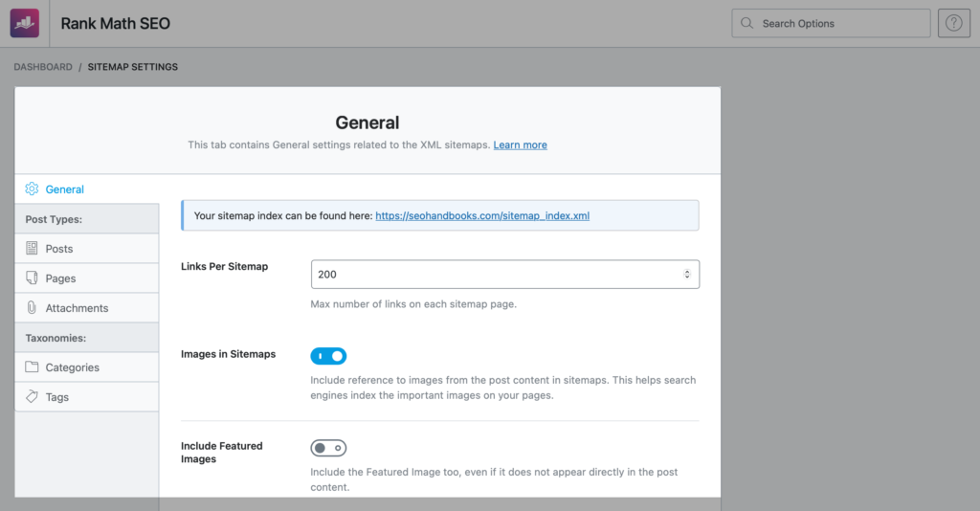Enable the Include Featured Images toggle
The image size is (980, 511).
[x=328, y=448]
